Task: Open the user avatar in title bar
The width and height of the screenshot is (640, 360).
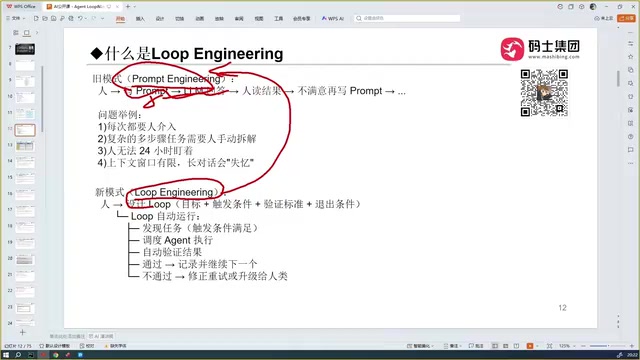Action: (x=593, y=7)
